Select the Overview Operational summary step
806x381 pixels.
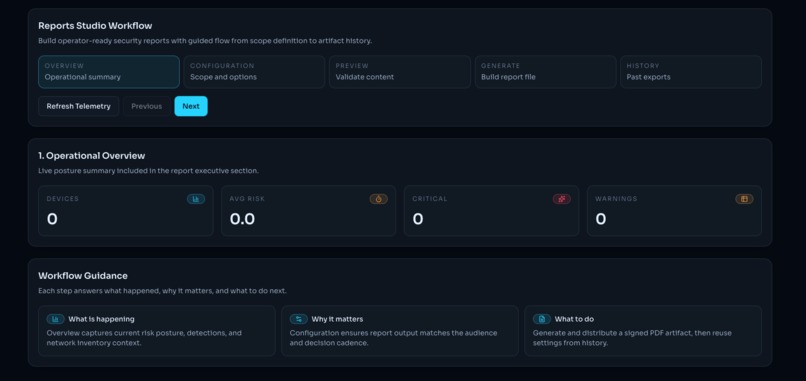click(x=109, y=72)
